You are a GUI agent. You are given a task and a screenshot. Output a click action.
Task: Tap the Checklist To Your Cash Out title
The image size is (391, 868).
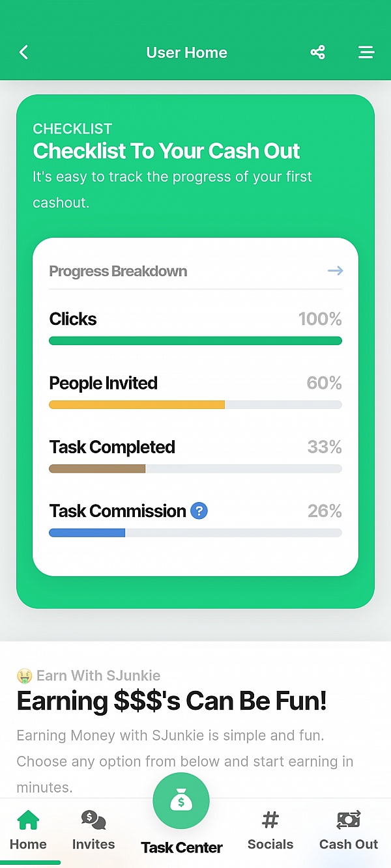(x=167, y=151)
